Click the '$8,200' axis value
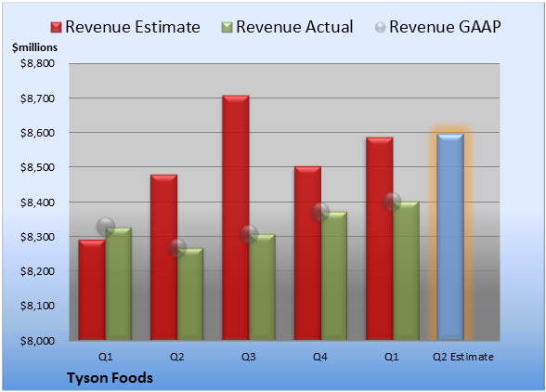The width and height of the screenshot is (546, 392). click(37, 271)
